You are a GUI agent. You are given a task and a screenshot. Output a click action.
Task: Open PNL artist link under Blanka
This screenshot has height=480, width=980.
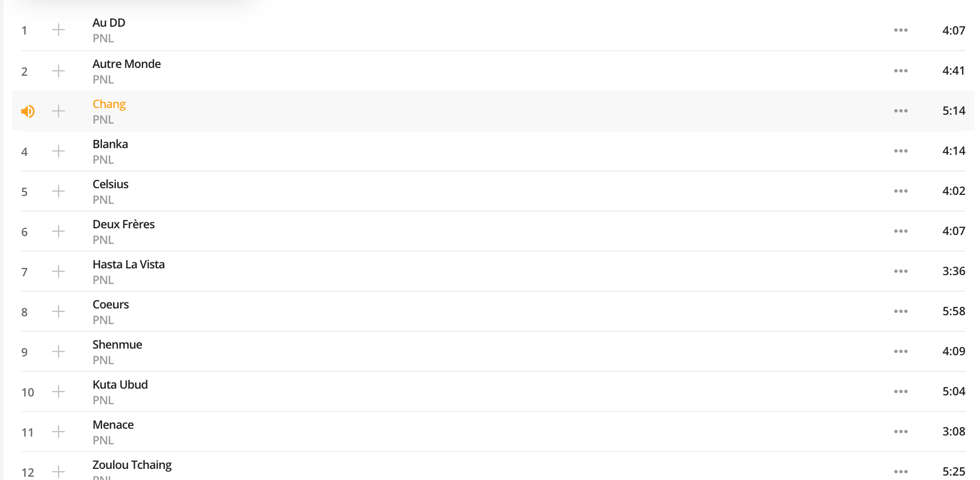103,160
